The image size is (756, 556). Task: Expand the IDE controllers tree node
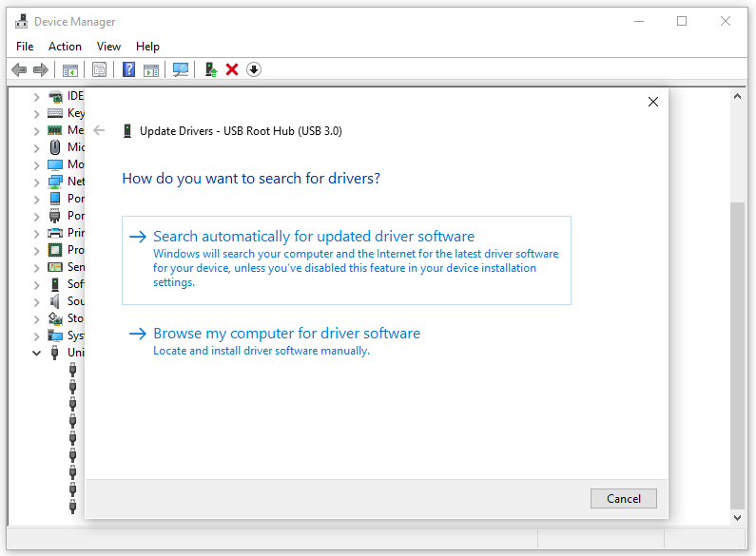37,96
